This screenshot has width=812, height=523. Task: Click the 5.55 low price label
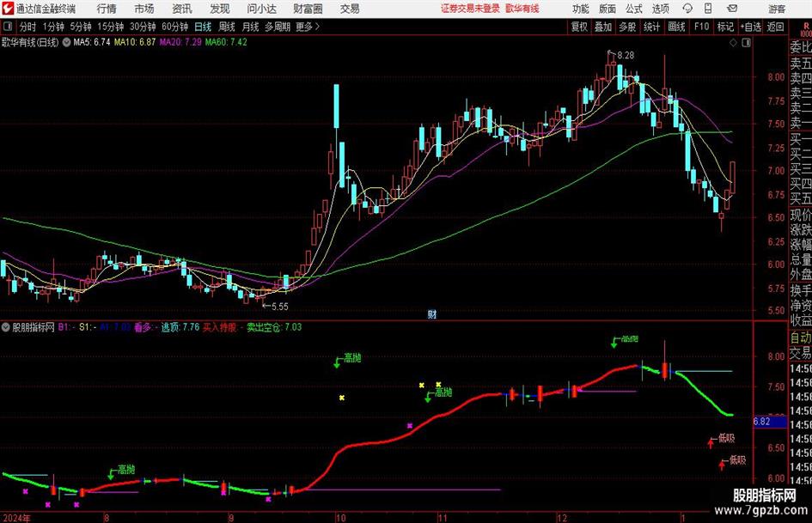coord(280,307)
